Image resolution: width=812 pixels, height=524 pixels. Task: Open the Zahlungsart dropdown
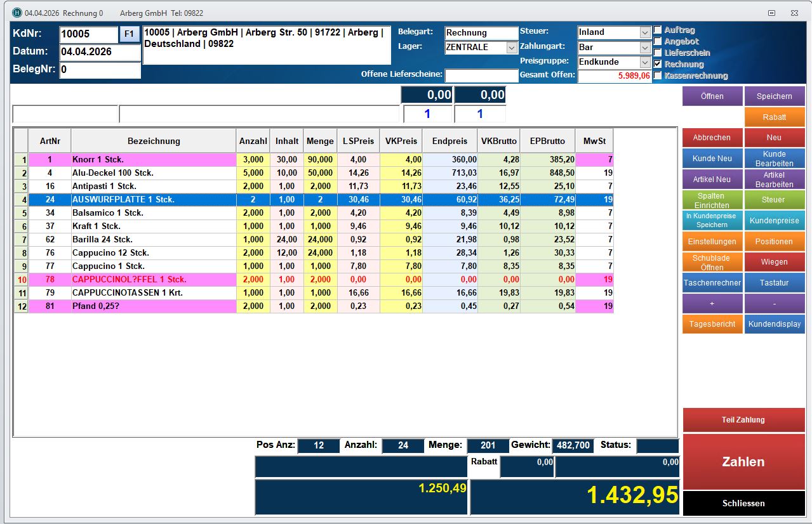tap(645, 48)
